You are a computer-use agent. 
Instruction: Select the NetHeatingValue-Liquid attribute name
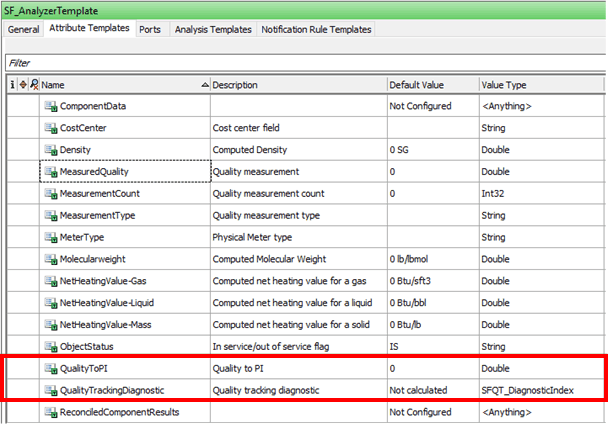coord(107,303)
